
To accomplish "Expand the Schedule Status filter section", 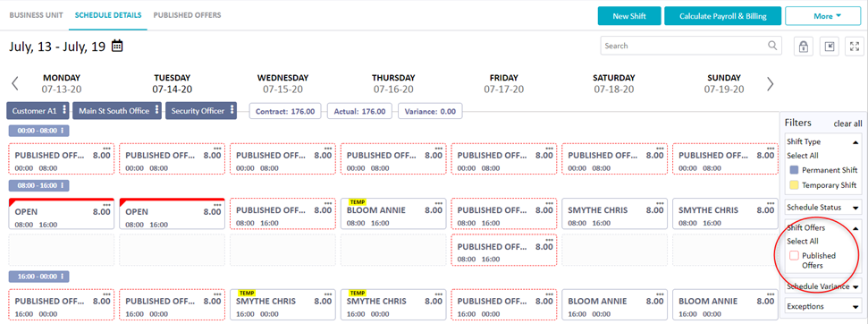I will click(x=855, y=208).
